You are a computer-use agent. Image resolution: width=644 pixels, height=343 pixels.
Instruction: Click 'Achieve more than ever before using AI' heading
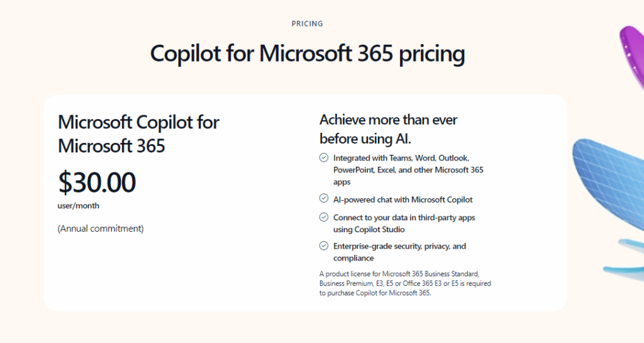point(388,128)
